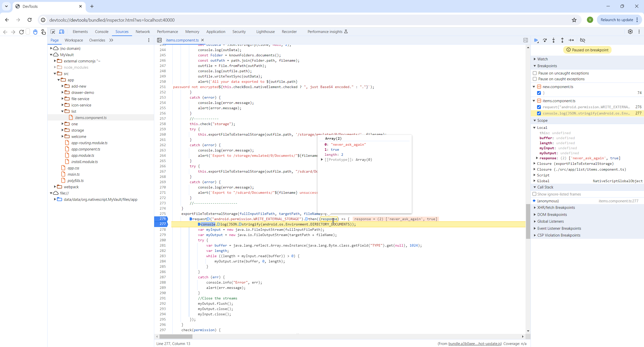Click Step out of current function icon
This screenshot has height=347, width=644.
point(562,40)
